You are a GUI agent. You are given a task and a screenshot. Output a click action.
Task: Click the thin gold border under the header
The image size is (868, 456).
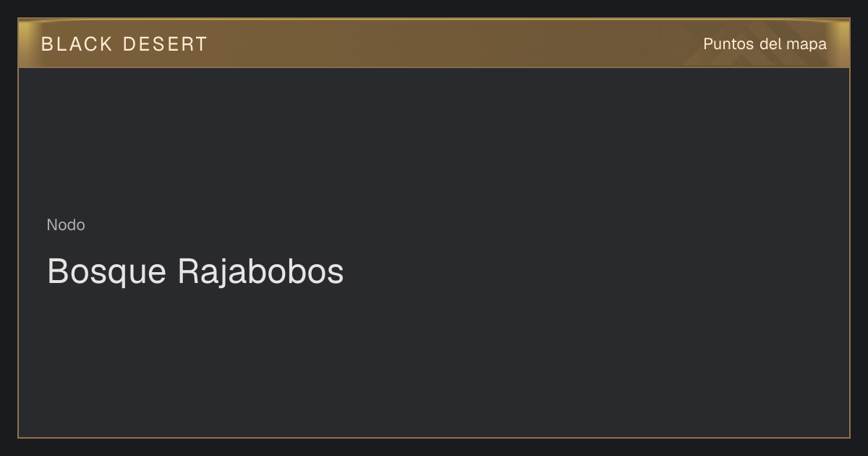coord(434,67)
